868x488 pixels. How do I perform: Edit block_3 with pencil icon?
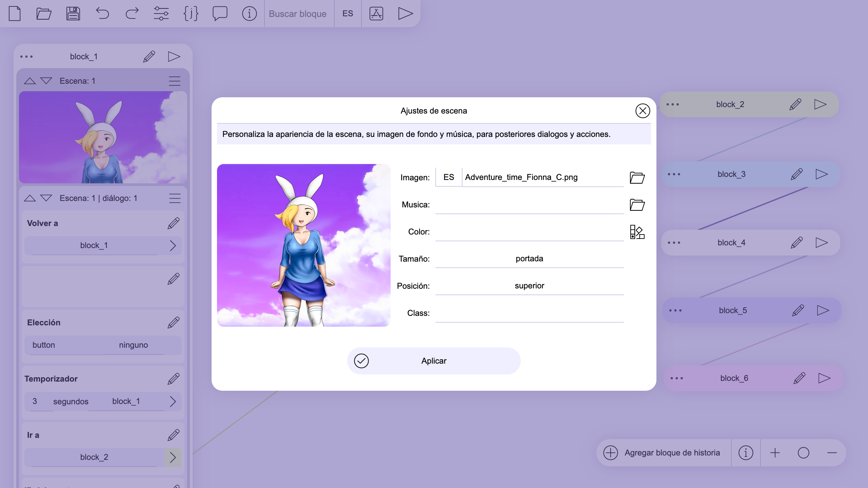pos(796,174)
